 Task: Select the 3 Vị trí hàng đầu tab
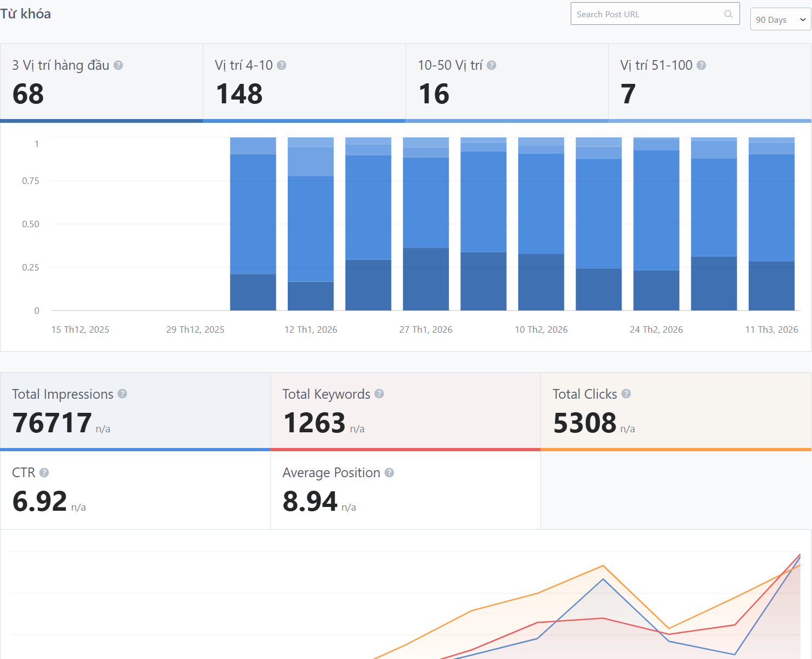101,82
